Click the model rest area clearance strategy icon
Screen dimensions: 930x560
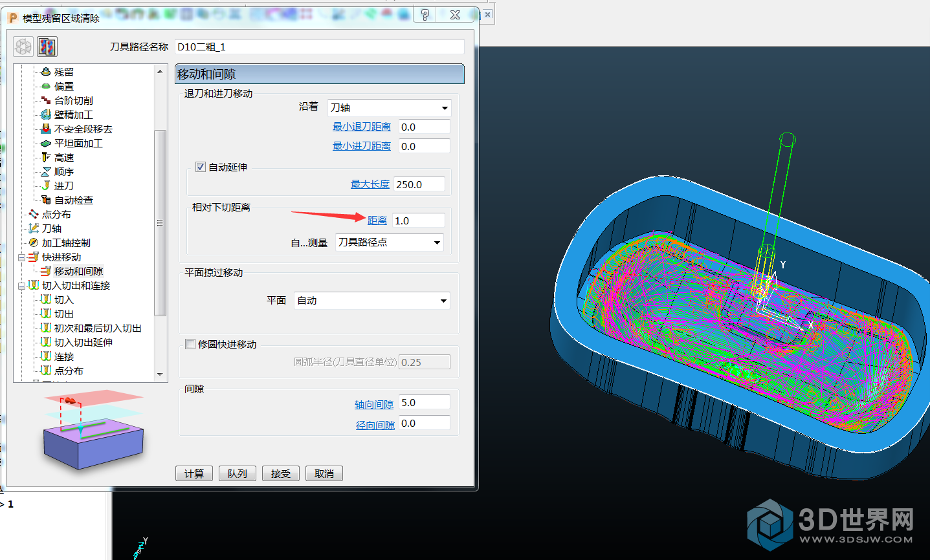[47, 47]
